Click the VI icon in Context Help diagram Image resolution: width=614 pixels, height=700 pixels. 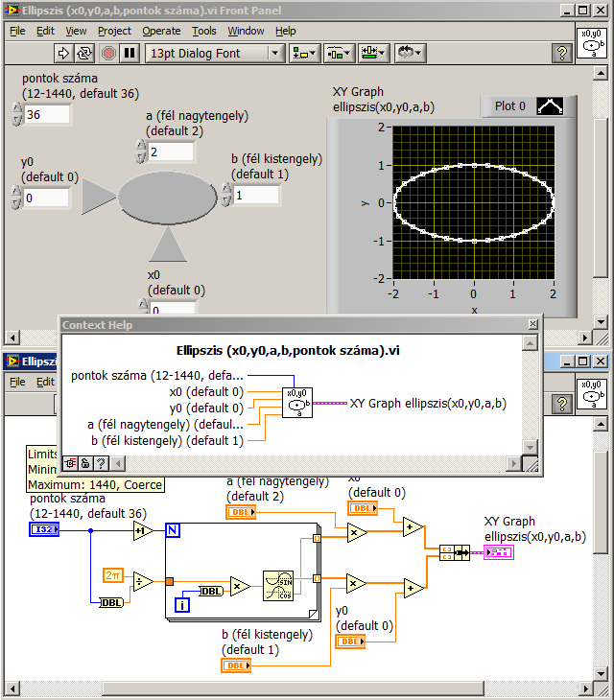pyautogui.click(x=297, y=403)
